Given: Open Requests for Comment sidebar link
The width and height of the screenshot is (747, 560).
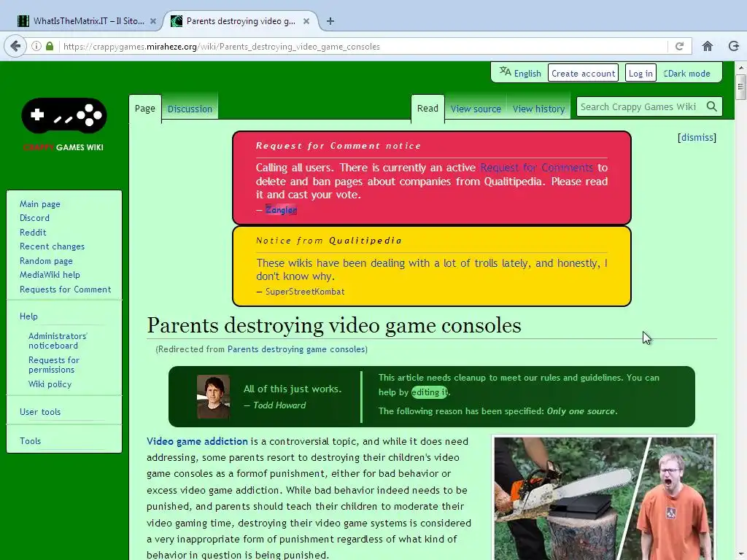Looking at the screenshot, I should [65, 289].
